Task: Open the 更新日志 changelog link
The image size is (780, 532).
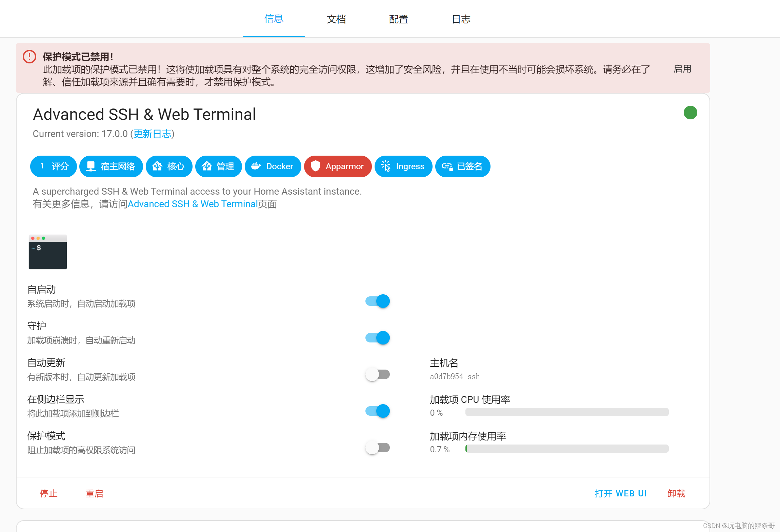Action: coord(153,134)
